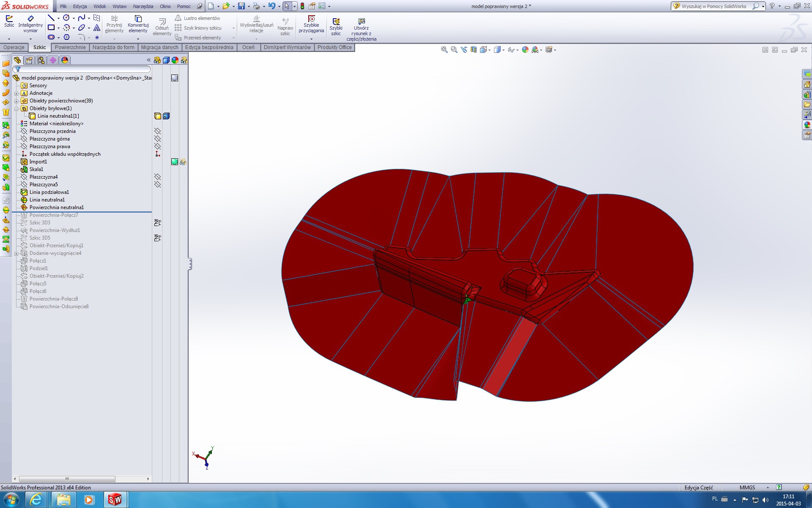Click Utwórz rysunek z części/złożenia button

pos(361,30)
